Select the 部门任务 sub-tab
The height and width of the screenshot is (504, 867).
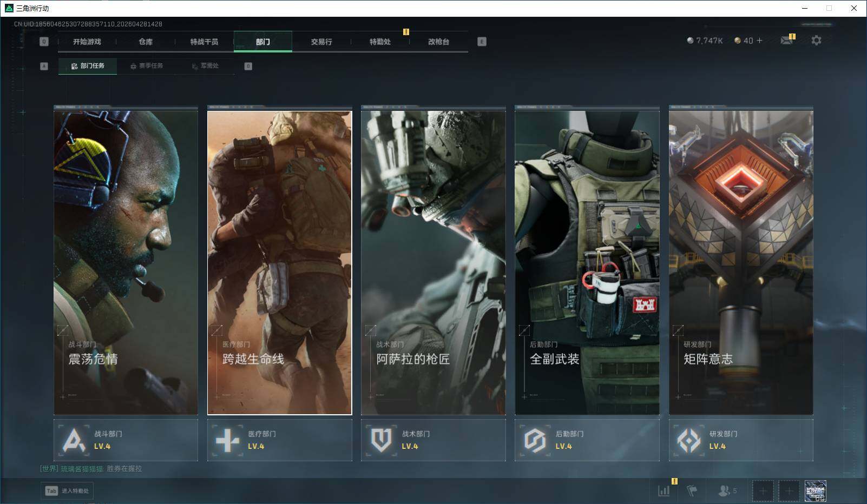click(x=88, y=66)
